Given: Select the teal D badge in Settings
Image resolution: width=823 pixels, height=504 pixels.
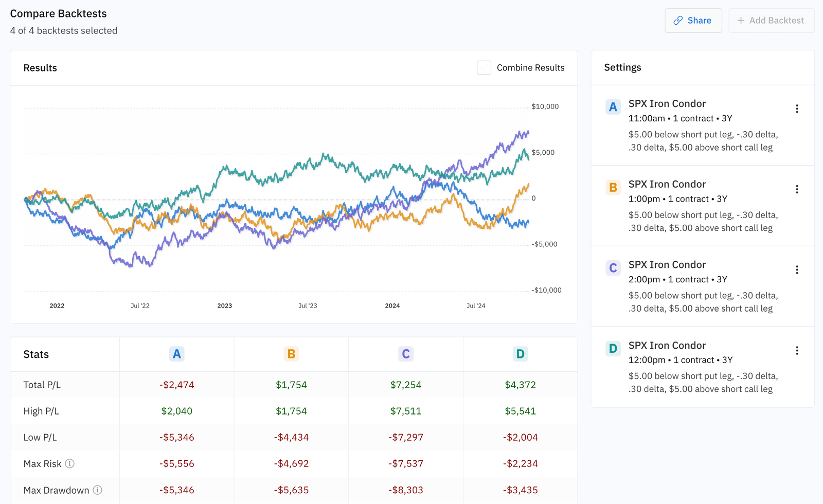Looking at the screenshot, I should click(x=613, y=348).
